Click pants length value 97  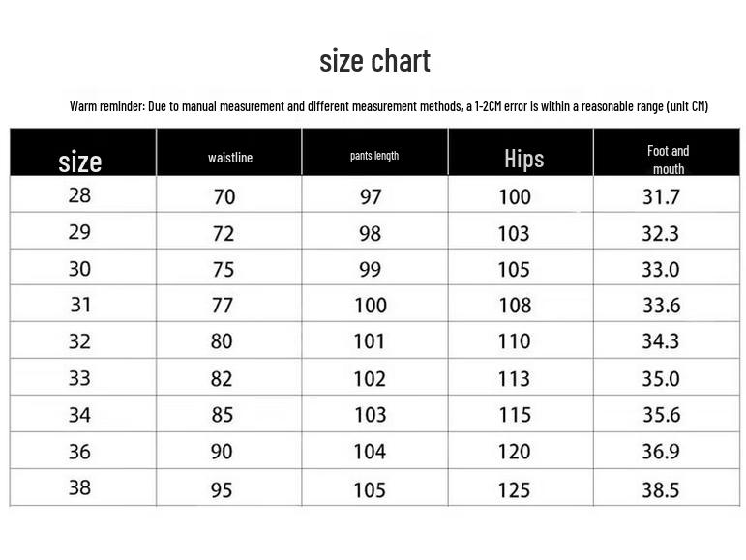tap(370, 197)
